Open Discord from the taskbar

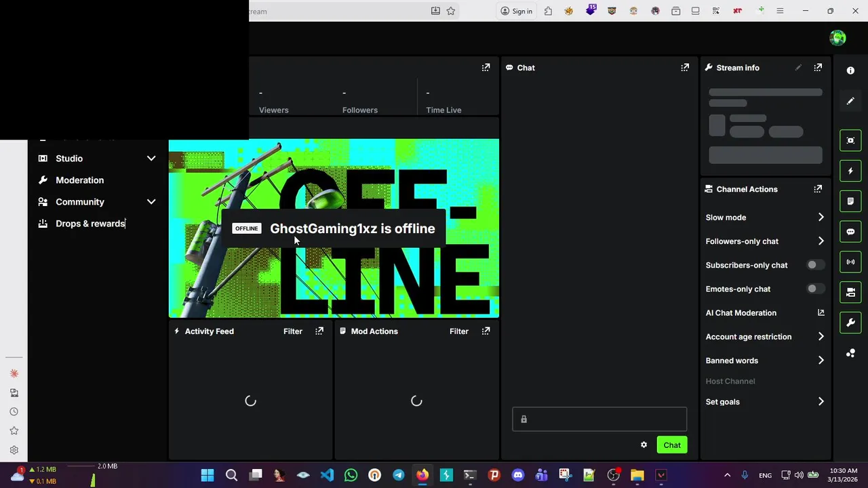[518, 475]
